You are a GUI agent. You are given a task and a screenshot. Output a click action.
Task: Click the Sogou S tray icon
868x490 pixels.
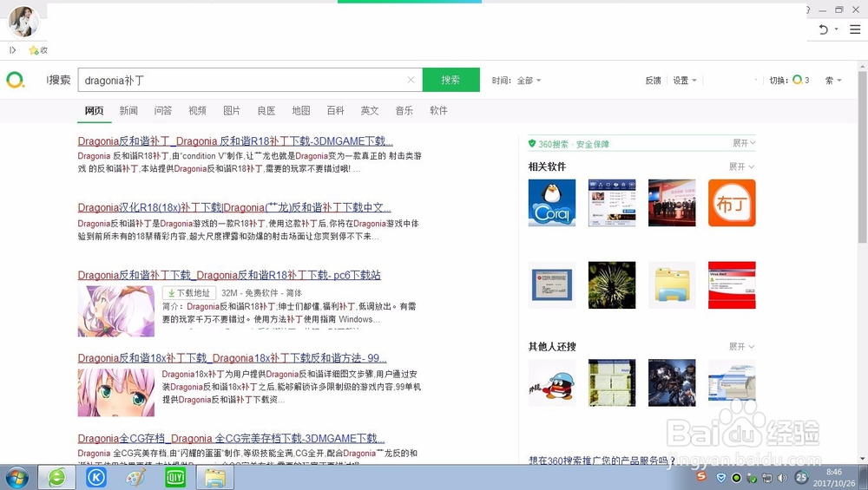coord(701,475)
